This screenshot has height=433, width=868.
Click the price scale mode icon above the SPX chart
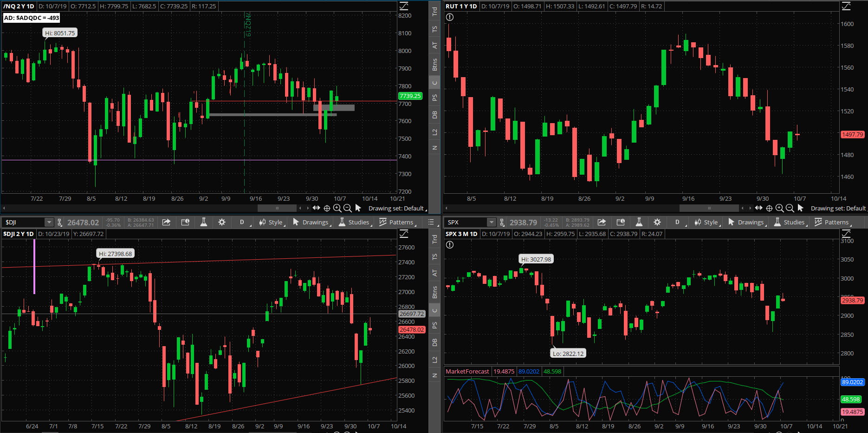tap(846, 234)
